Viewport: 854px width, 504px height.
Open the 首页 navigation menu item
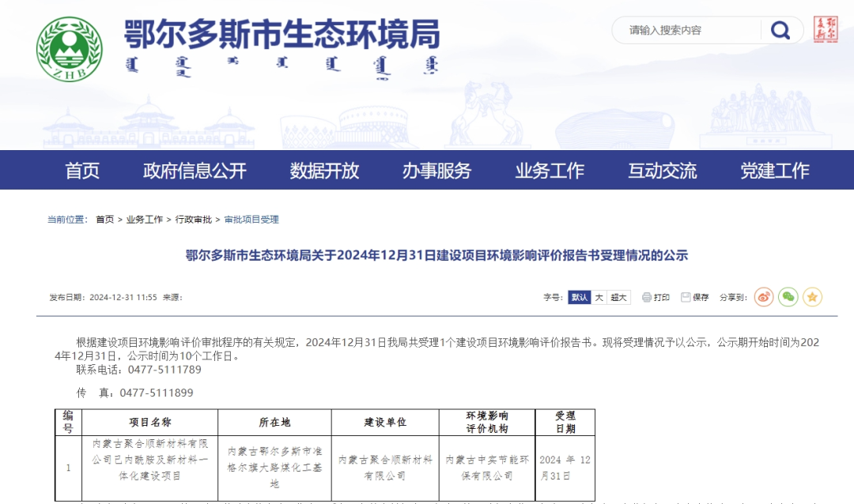coord(82,171)
